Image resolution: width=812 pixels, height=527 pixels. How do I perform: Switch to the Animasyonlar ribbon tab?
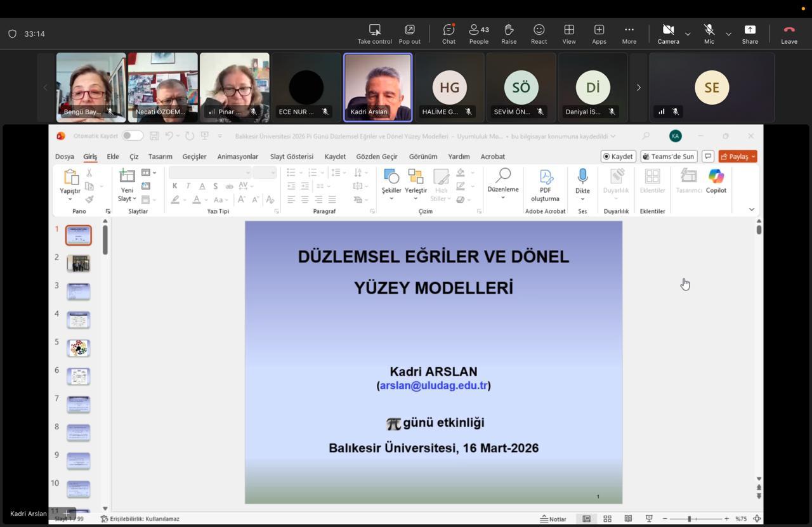tap(238, 157)
